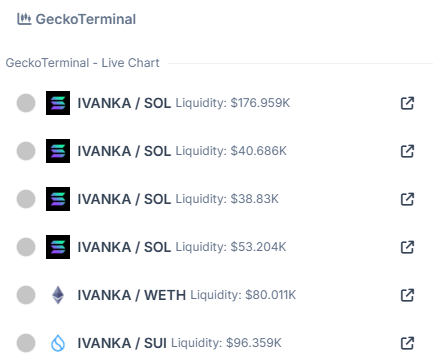Image resolution: width=446 pixels, height=363 pixels.
Task: Select radio button for IVANKA / SOL $40.686K
Action: tap(26, 151)
